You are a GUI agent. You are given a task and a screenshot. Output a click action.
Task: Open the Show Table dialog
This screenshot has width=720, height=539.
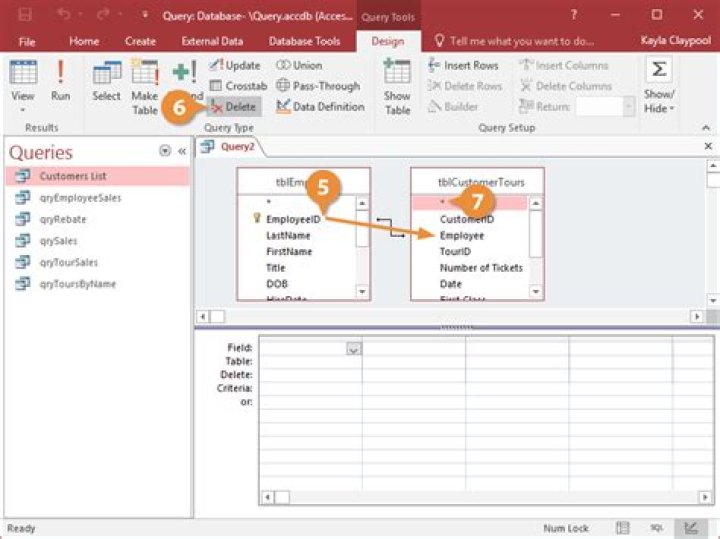tap(397, 87)
